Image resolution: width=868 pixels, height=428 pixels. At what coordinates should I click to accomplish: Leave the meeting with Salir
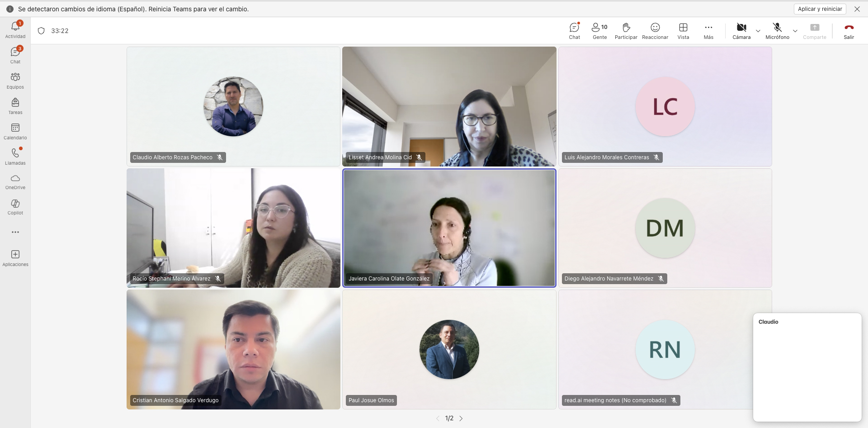[x=849, y=31]
